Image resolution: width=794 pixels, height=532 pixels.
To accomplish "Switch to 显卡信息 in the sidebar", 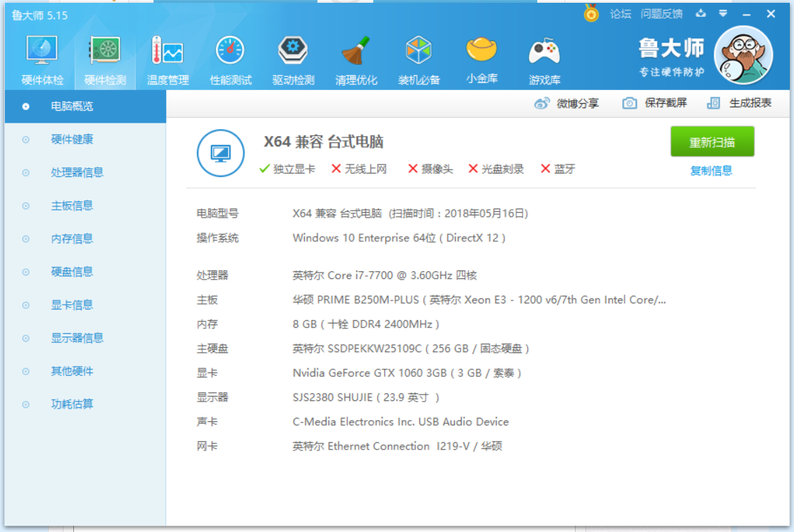I will [x=72, y=305].
